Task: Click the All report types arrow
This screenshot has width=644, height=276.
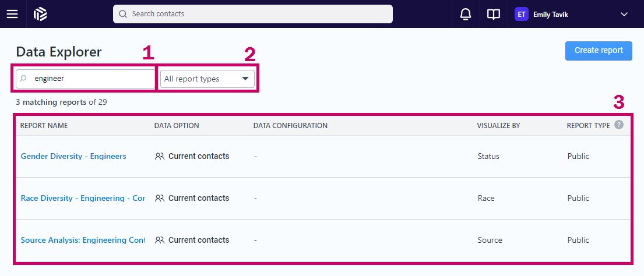Action: 245,79
